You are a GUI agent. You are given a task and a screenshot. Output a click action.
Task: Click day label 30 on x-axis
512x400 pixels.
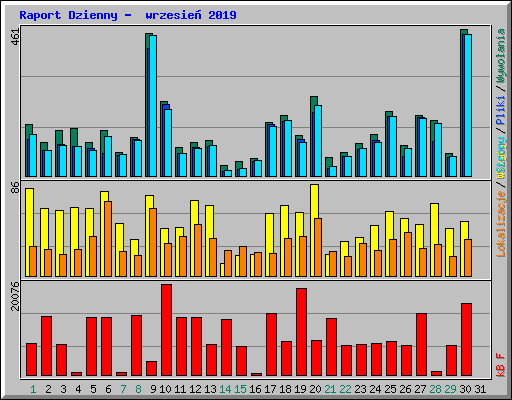pyautogui.click(x=465, y=389)
